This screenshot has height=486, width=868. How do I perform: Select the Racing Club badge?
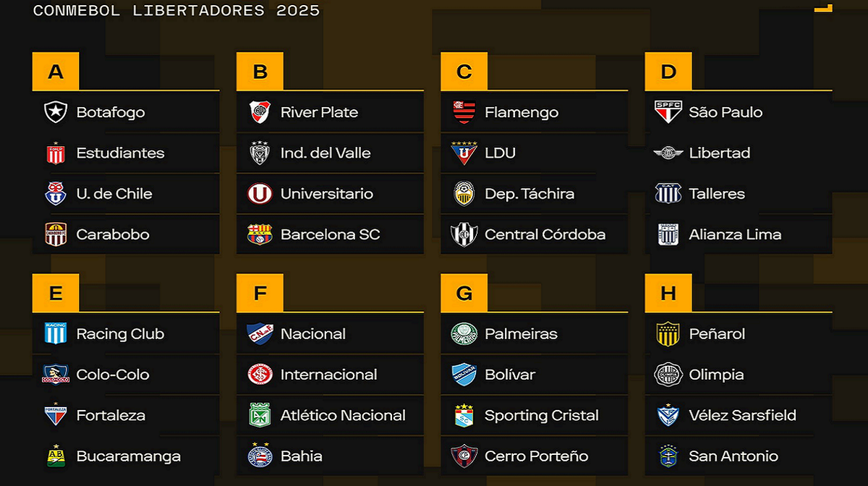click(x=56, y=334)
